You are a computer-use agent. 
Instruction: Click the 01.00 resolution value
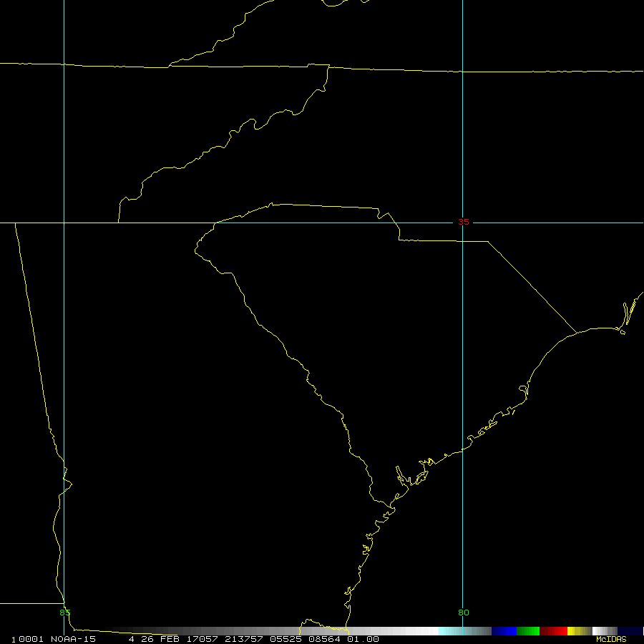coord(363,639)
